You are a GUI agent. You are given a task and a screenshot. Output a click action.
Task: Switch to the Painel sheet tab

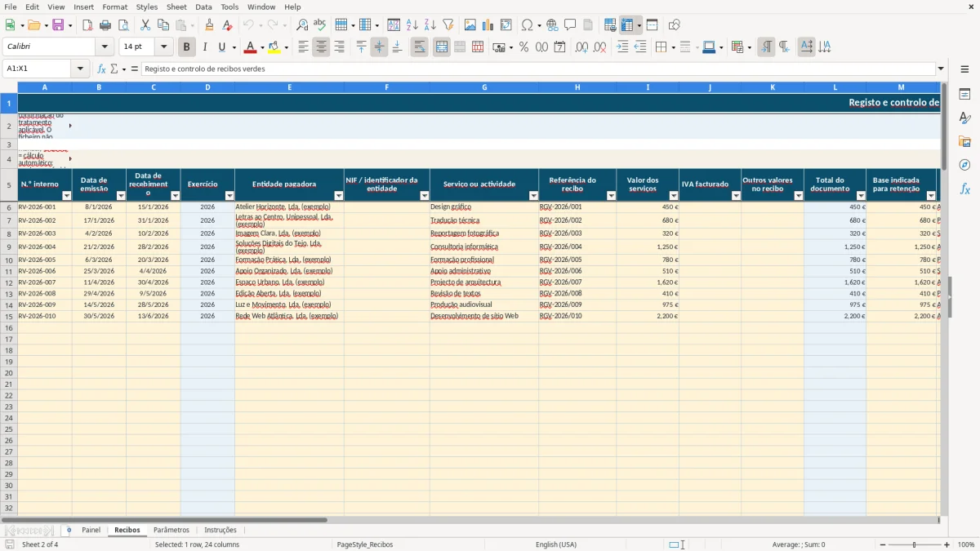coord(91,530)
